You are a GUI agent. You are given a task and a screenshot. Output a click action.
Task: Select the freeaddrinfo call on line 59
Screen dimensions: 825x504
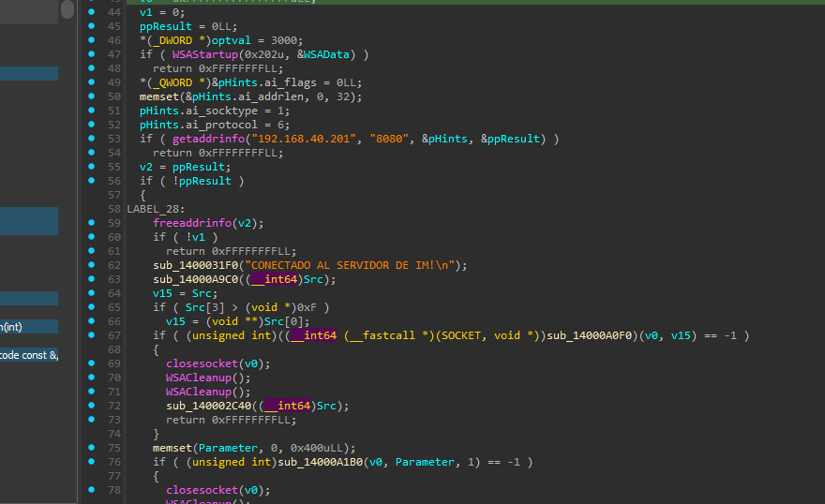[192, 223]
